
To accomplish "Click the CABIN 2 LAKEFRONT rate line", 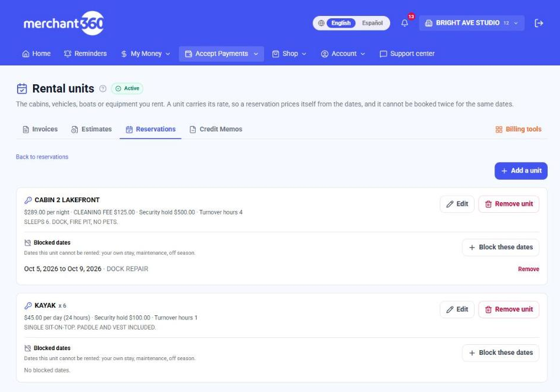I will point(133,212).
